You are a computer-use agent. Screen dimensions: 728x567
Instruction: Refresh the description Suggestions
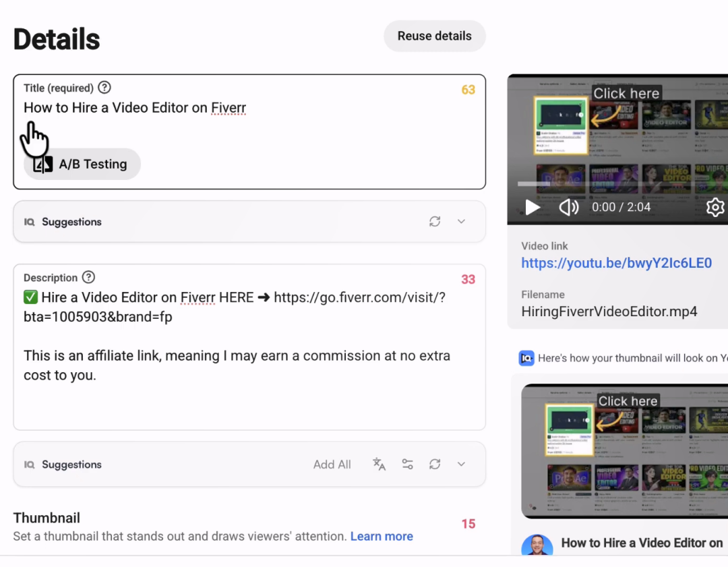[435, 464]
